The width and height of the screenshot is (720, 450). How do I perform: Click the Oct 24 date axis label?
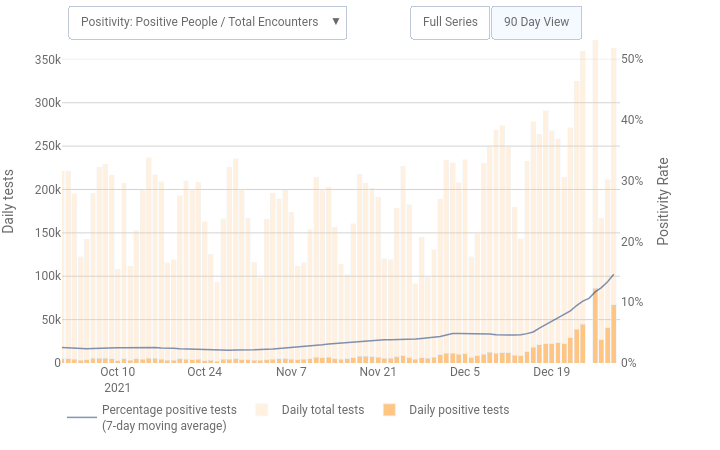click(204, 371)
